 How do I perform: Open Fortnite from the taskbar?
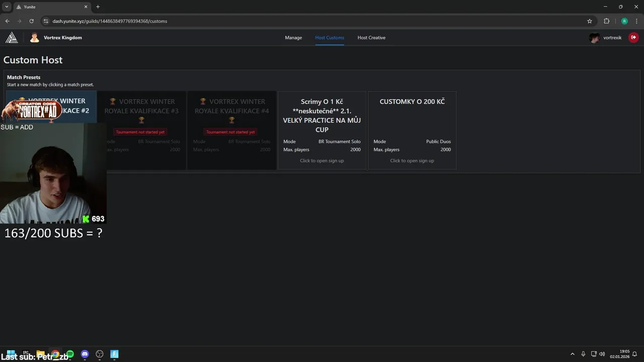click(x=114, y=354)
